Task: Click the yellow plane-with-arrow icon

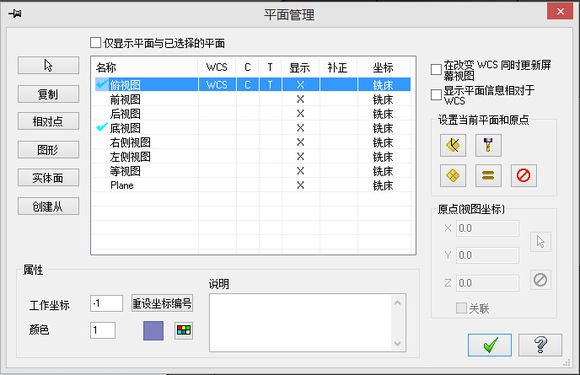Action: (453, 145)
